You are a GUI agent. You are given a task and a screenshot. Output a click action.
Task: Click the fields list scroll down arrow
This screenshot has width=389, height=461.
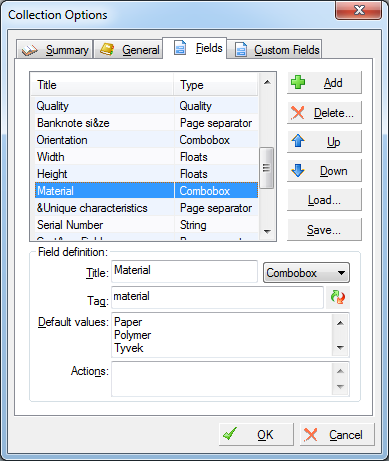(267, 231)
